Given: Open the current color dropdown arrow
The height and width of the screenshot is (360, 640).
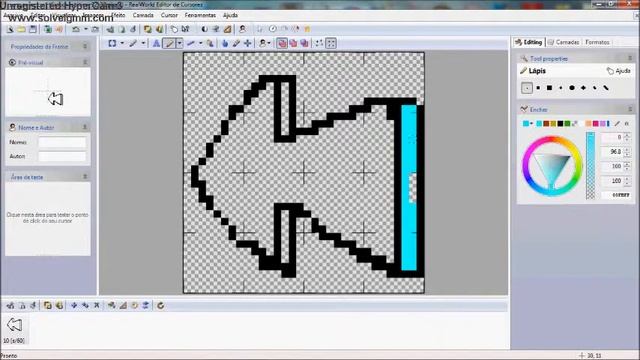Looking at the screenshot, I should (x=531, y=123).
